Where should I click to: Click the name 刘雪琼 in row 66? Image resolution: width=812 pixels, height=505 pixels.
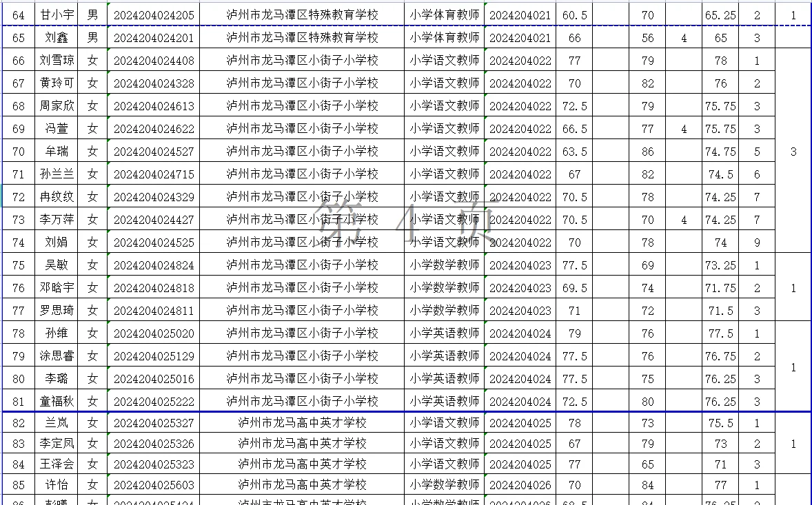click(x=56, y=61)
